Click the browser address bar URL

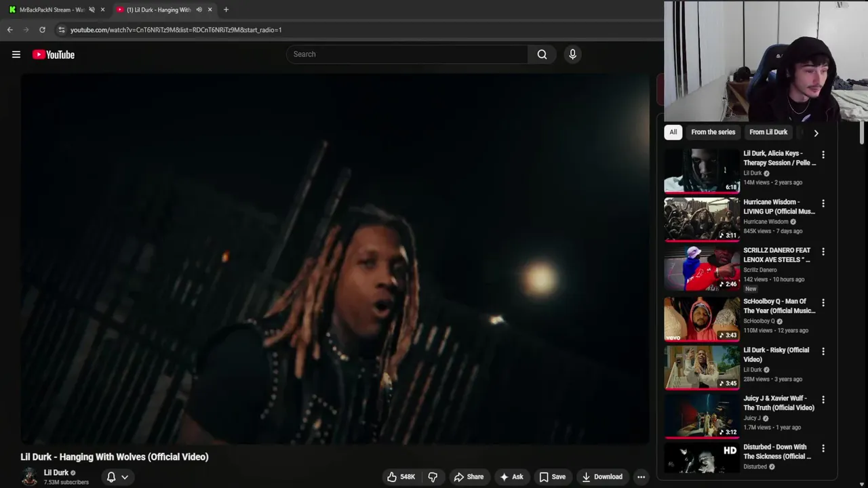tap(176, 30)
